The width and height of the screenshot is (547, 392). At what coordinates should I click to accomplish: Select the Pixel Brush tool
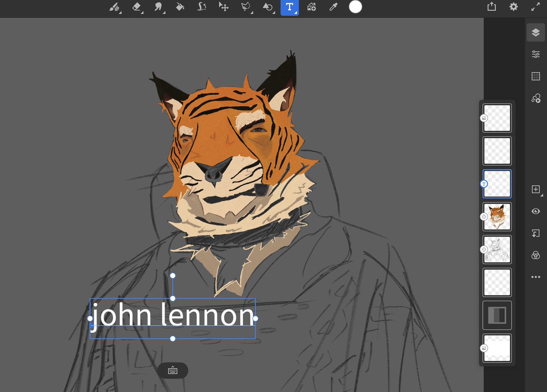pyautogui.click(x=115, y=7)
